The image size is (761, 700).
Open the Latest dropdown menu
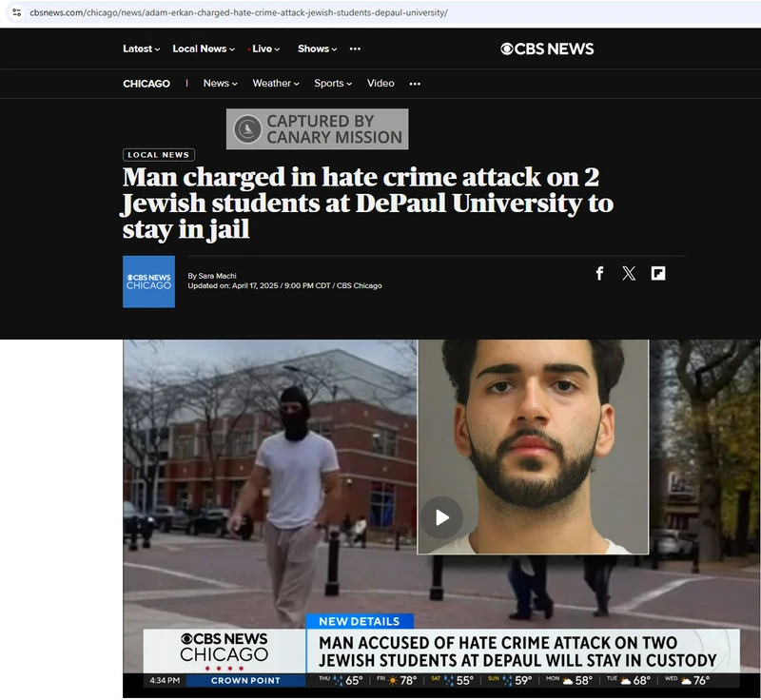pyautogui.click(x=141, y=49)
